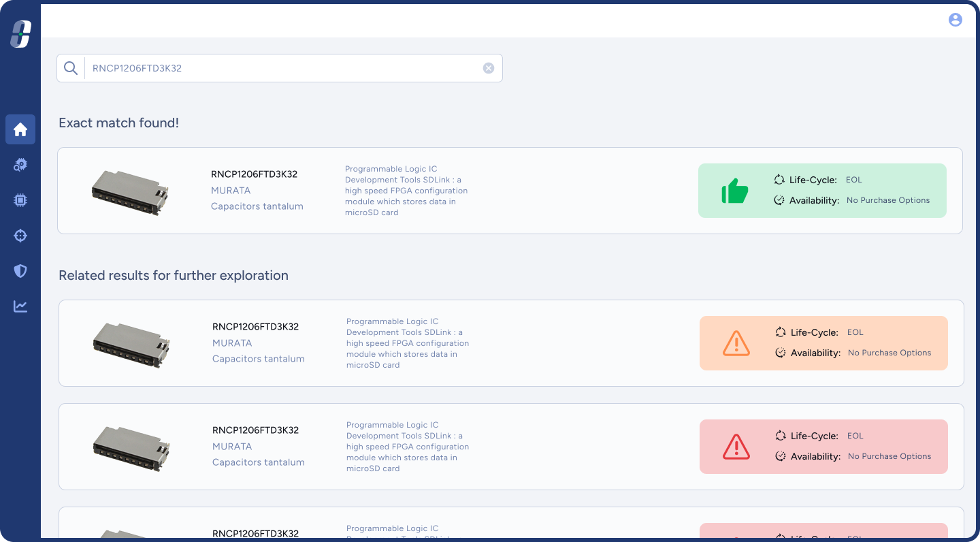Open part RNCP1206FTD3K32 in the exact match card
Screen dimensions: 980x542
click(x=254, y=174)
